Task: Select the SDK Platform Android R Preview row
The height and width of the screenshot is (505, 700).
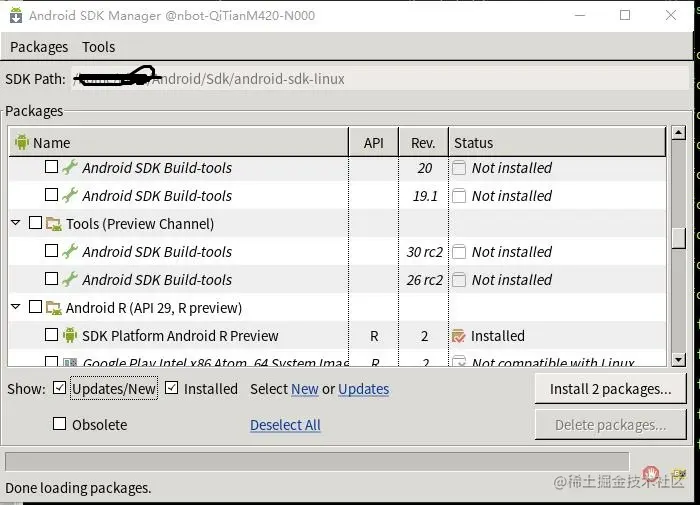Action: 337,336
